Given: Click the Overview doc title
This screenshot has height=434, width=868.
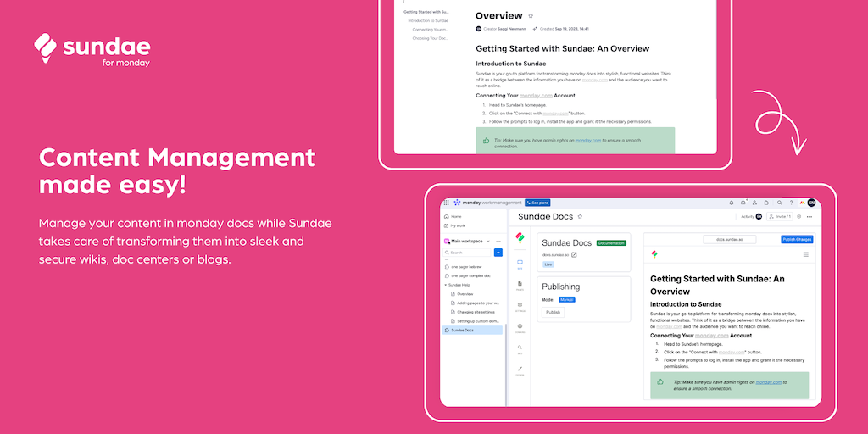Looking at the screenshot, I should (x=498, y=15).
